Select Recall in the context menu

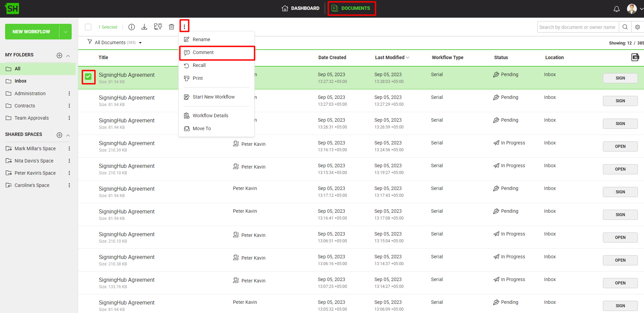(x=199, y=66)
